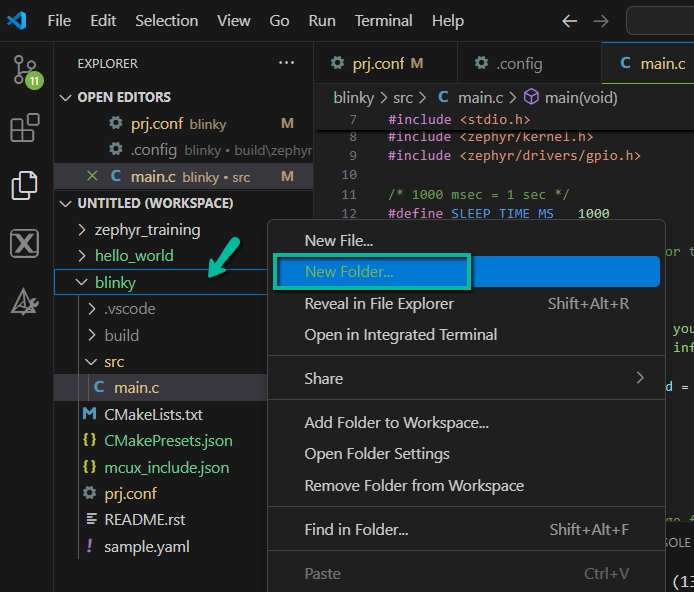This screenshot has width=694, height=592.
Task: Choose New Folder... from the context menu
Action: coord(349,271)
